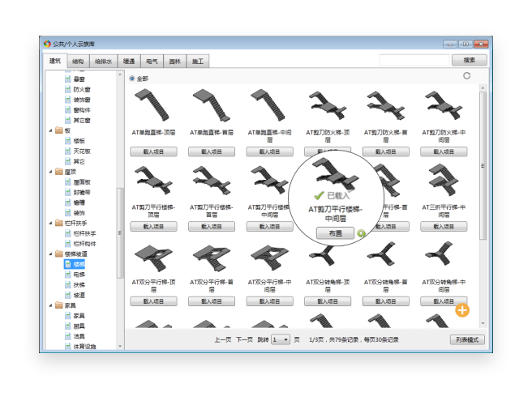532x405 pixels.
Task: Select the AT单跑直梯-顶层 stair thumbnail
Action: point(153,105)
